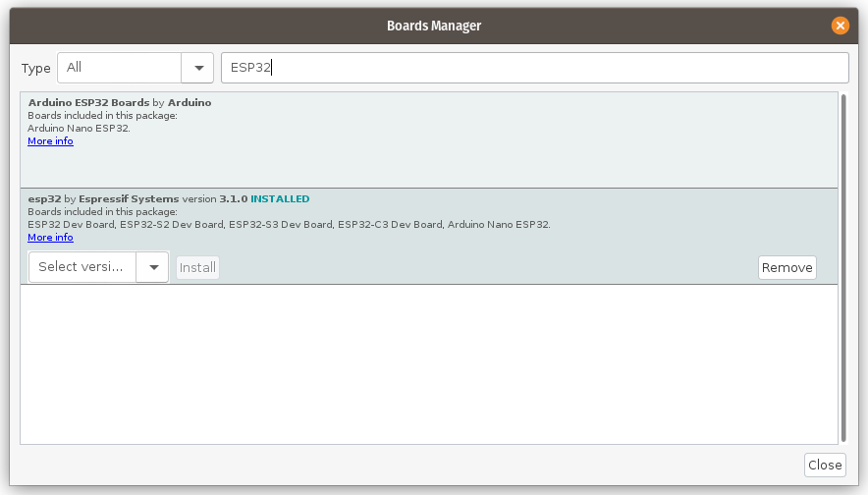Click the Boards Manager title bar
The width and height of the screenshot is (868, 495).
[x=432, y=26]
